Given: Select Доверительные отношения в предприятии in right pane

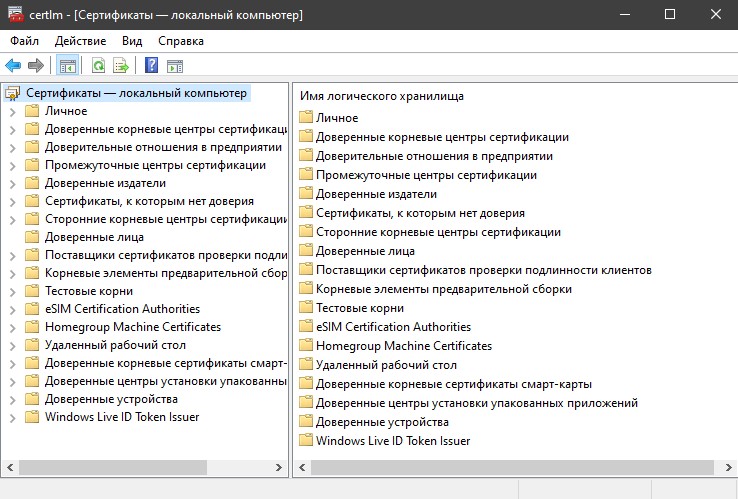Looking at the screenshot, I should pyautogui.click(x=434, y=156).
